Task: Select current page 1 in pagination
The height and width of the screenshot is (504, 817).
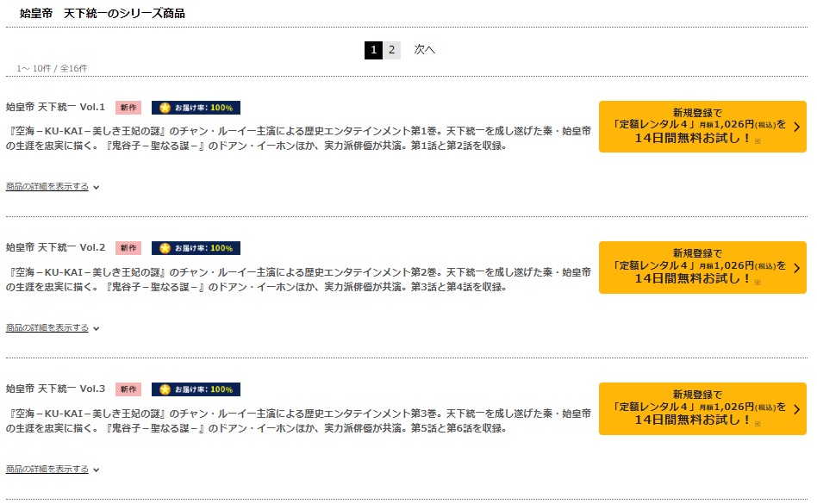Action: 373,50
